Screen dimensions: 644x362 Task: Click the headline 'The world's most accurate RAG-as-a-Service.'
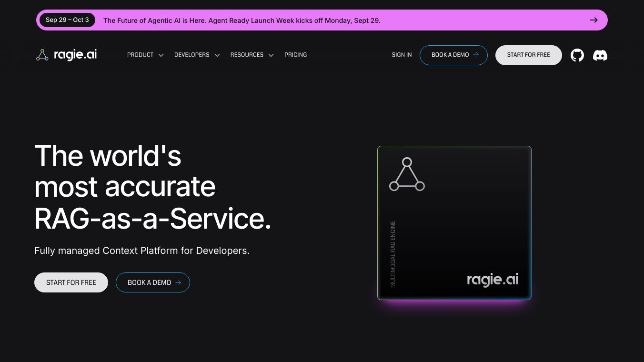(x=153, y=187)
